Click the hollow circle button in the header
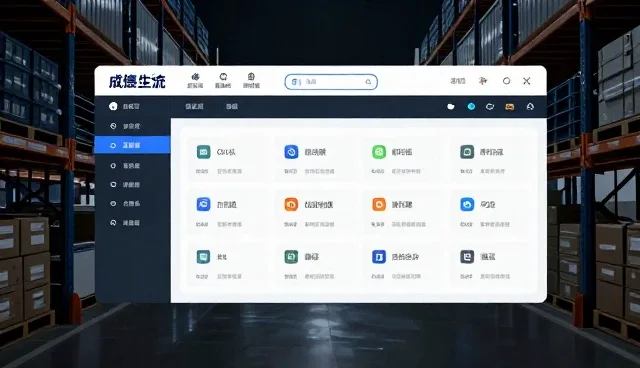Screen dimensions: 640x368 tap(506, 81)
